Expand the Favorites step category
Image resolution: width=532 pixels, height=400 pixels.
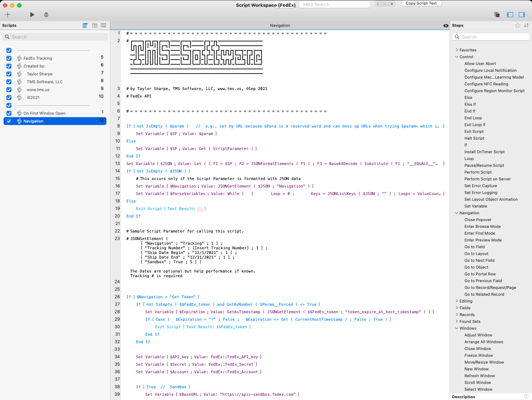coord(457,50)
